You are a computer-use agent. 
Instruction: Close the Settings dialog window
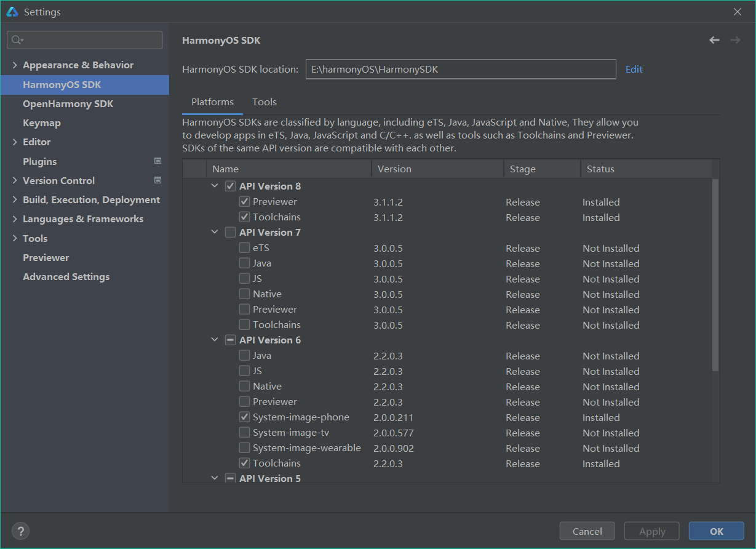(x=738, y=12)
